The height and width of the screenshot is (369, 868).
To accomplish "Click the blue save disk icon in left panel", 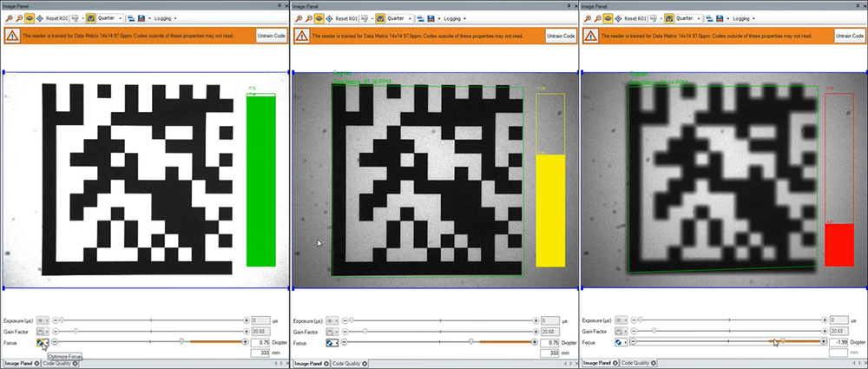I will coord(141,18).
